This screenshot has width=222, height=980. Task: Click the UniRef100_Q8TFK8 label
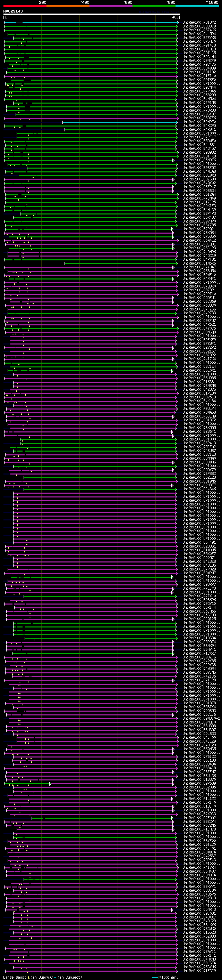199,156
